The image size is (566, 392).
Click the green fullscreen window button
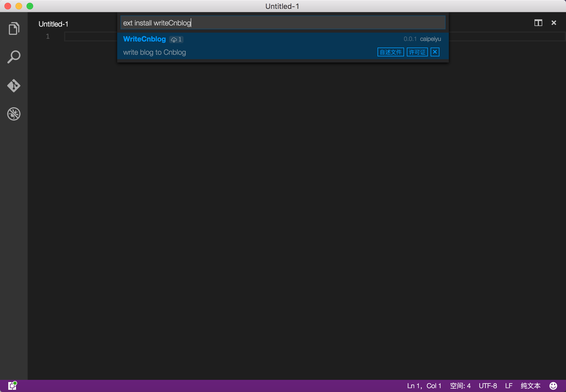click(x=30, y=6)
